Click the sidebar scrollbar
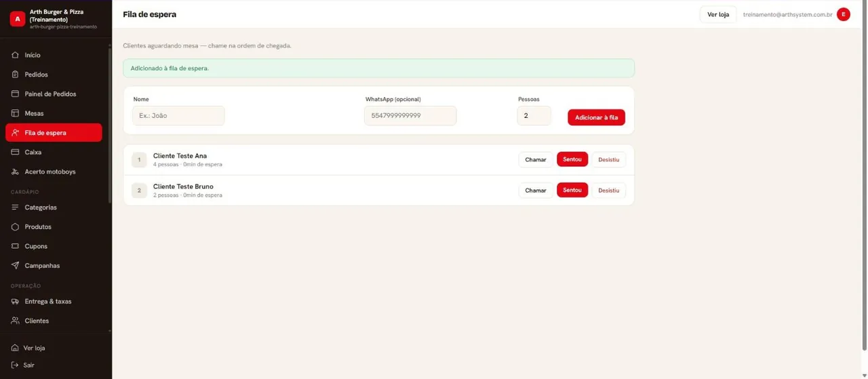The height and width of the screenshot is (379, 868). pos(110,125)
